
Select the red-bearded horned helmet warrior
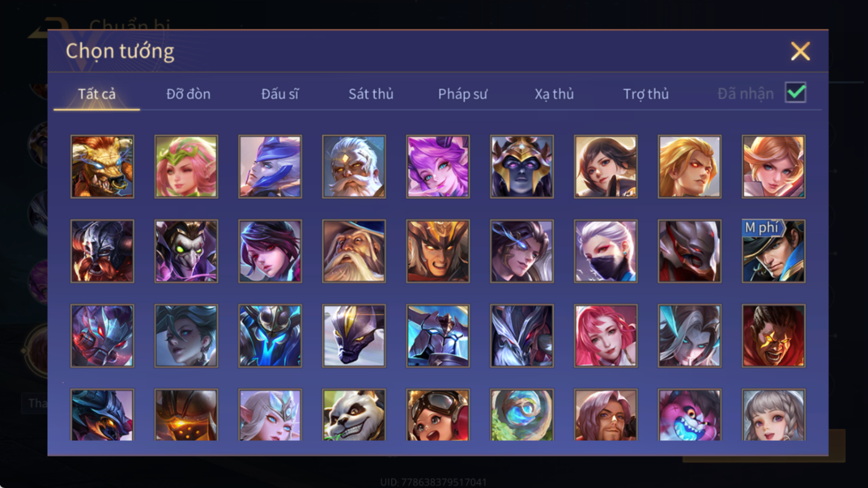pyautogui.click(x=102, y=251)
